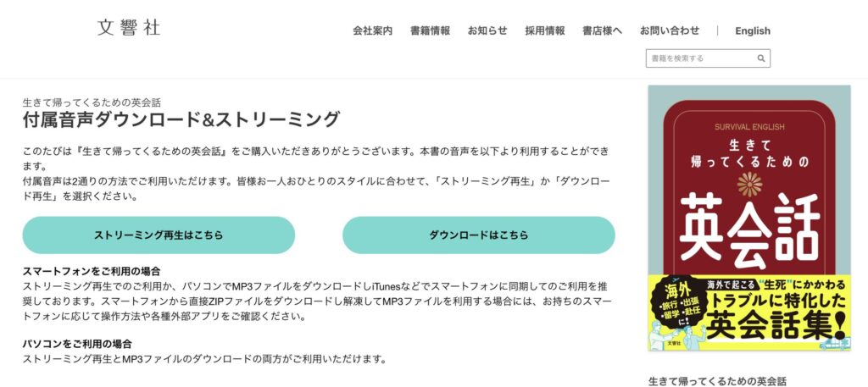The height and width of the screenshot is (387, 868).
Task: Open the 会社案内 menu item
Action: coord(373,31)
